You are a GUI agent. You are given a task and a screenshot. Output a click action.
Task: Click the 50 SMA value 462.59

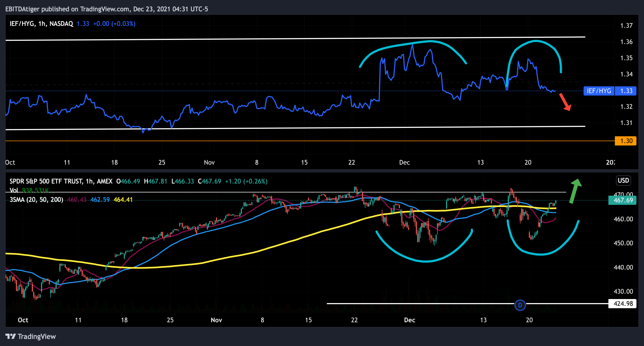100,200
